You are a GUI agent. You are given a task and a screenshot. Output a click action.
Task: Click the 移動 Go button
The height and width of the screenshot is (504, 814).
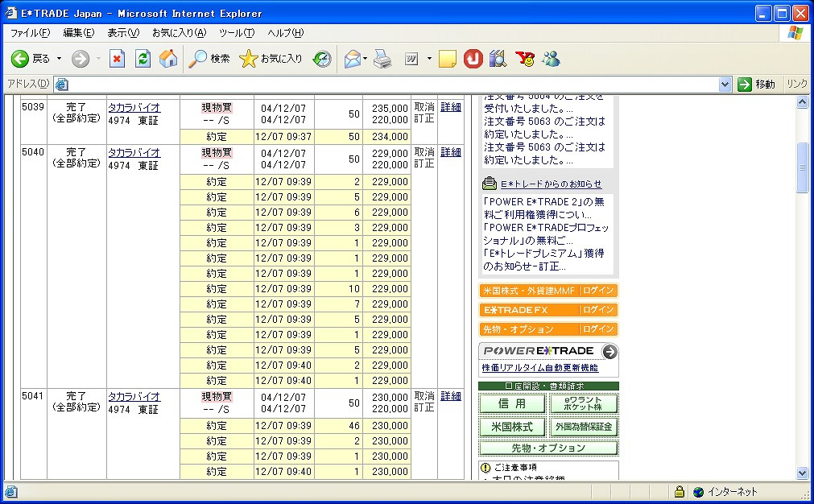(757, 84)
